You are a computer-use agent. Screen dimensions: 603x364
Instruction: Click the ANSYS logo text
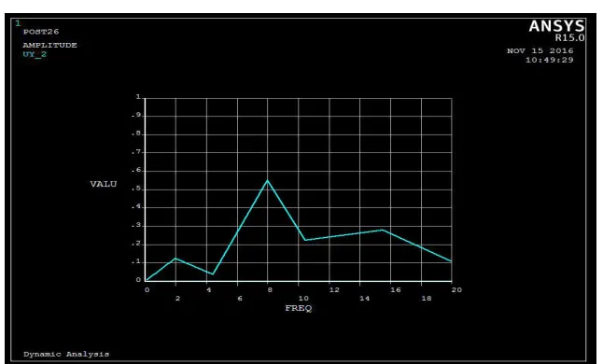pyautogui.click(x=556, y=26)
